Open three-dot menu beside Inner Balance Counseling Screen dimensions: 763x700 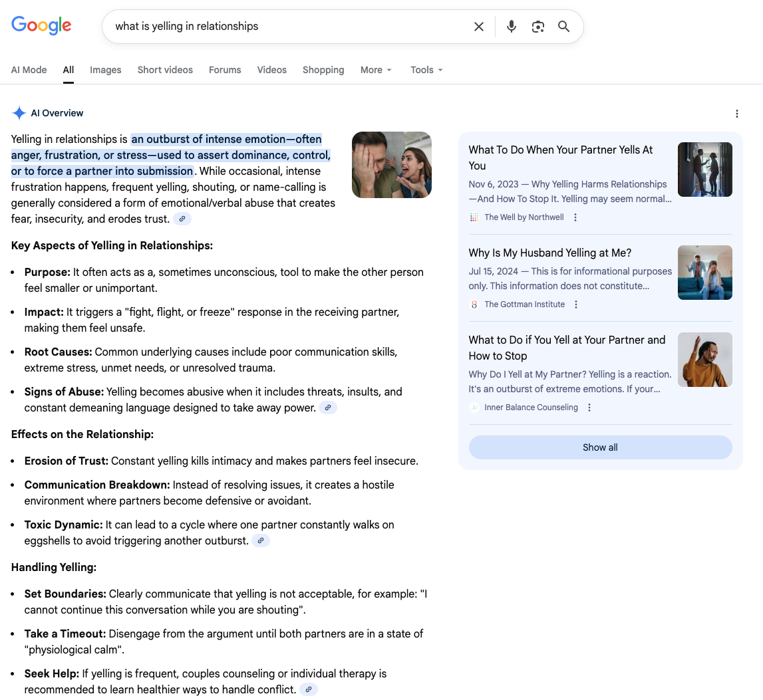point(589,408)
